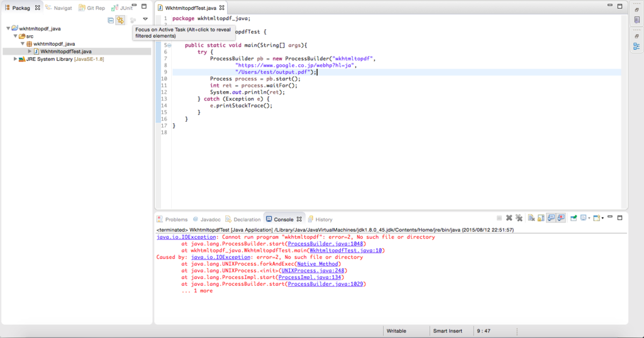Screen dimensions: 644x338
Task: Collapse All in Package Explorer toolbar
Action: tap(111, 20)
